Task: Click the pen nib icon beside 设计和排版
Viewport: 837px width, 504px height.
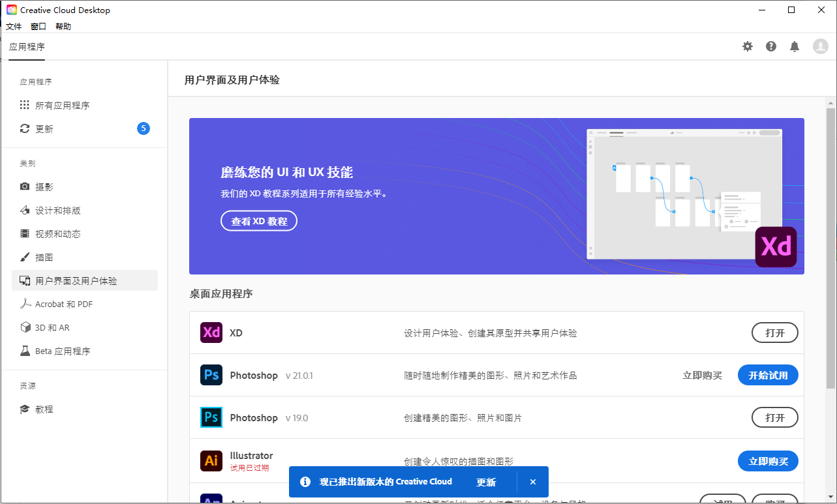Action: [x=25, y=210]
